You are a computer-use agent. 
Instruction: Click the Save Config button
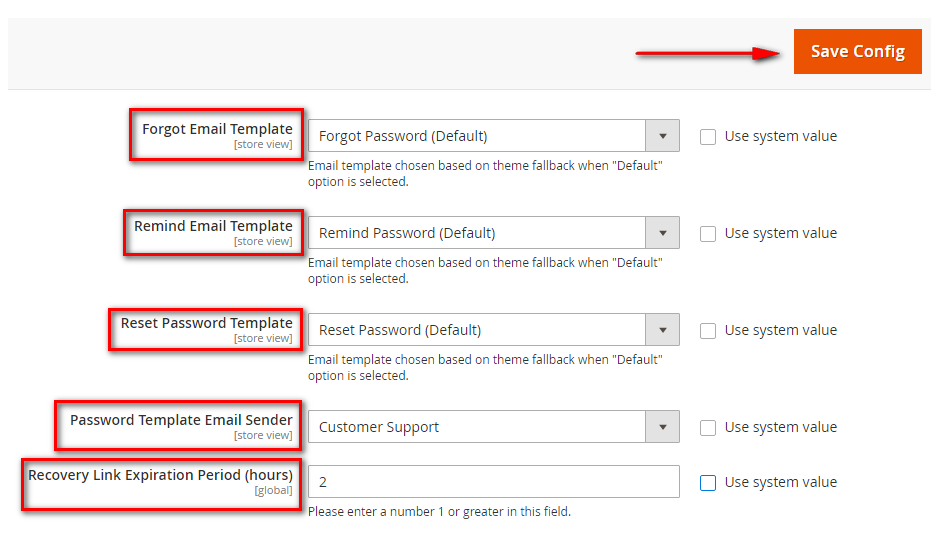[x=857, y=51]
